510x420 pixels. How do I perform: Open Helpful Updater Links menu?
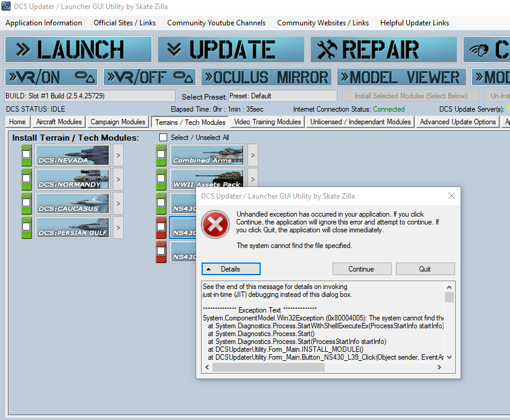point(415,23)
